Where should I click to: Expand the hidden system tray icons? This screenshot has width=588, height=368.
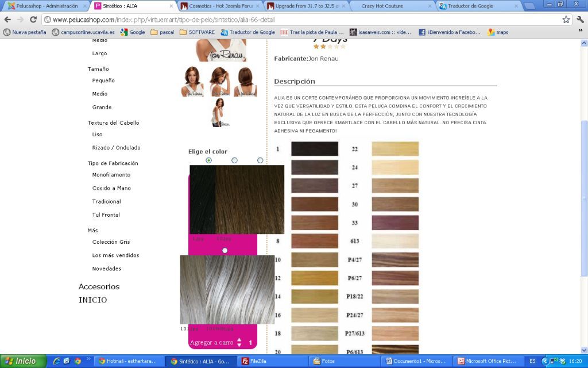click(x=545, y=361)
